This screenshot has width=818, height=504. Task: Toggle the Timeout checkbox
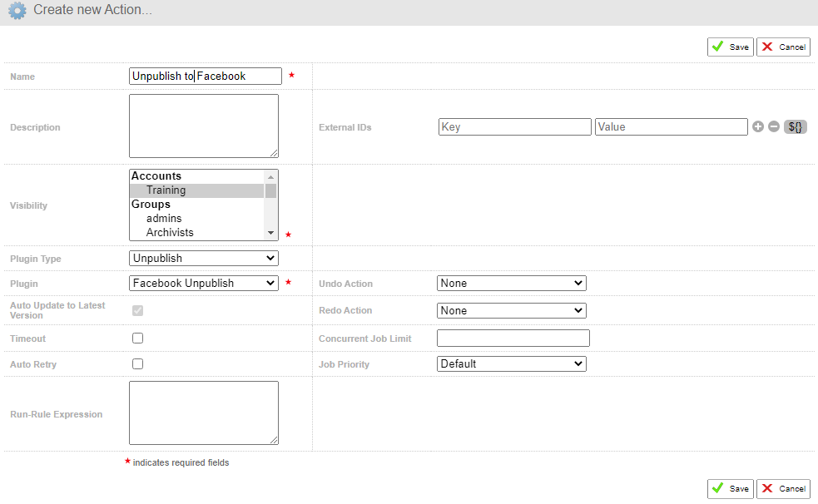coord(138,338)
